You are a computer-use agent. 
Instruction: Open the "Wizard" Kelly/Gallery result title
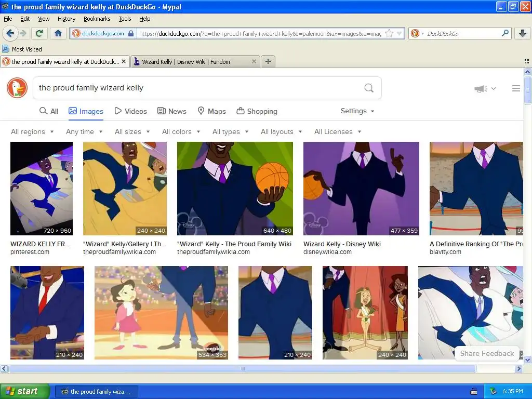tap(125, 244)
